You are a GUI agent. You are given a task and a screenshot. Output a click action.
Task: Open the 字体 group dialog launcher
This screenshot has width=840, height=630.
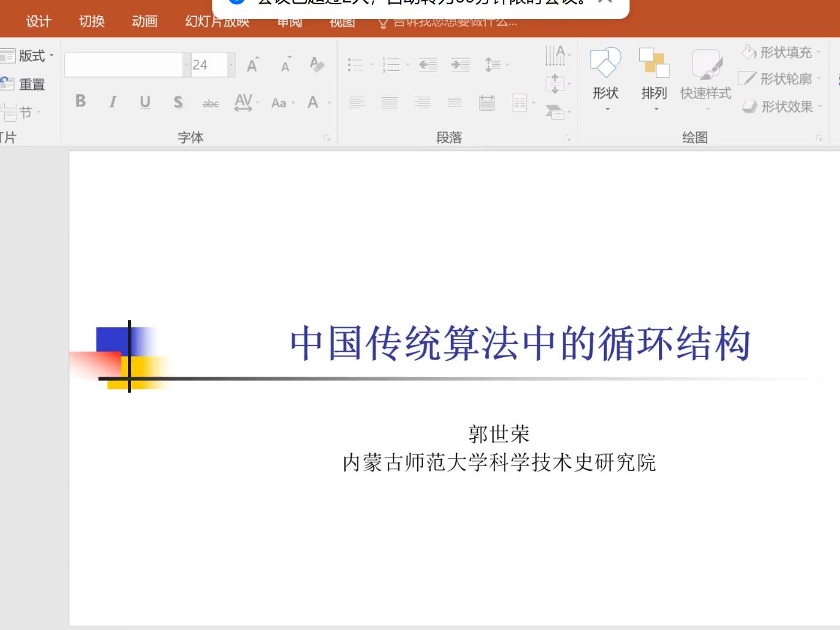[x=327, y=138]
